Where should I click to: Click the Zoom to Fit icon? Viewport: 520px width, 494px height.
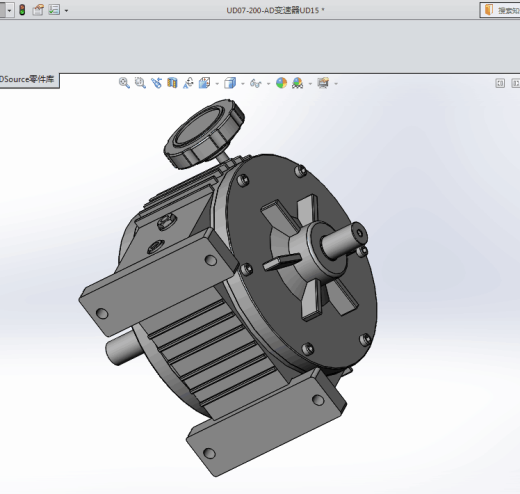pos(124,83)
